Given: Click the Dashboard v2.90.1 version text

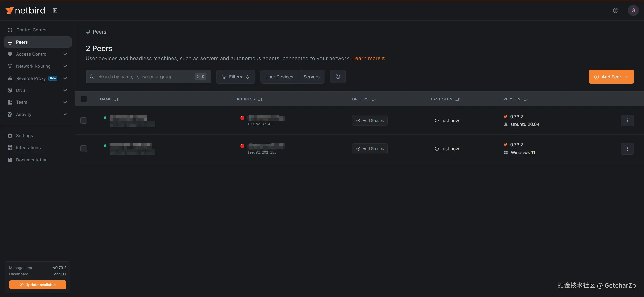Looking at the screenshot, I should pyautogui.click(x=38, y=274).
